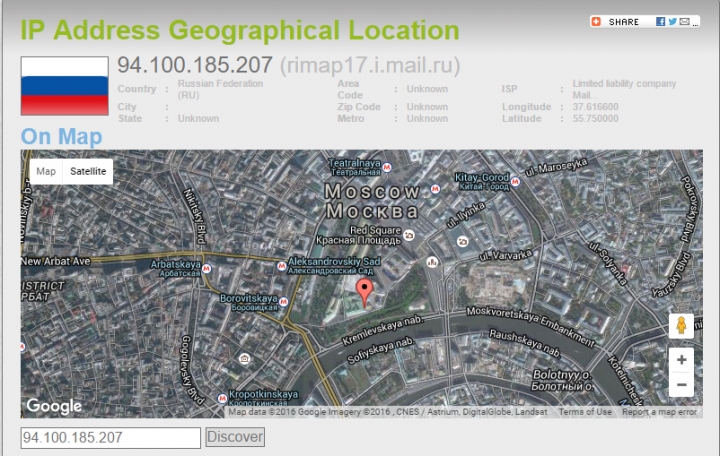720x456 pixels.
Task: Click the Discover button
Action: click(x=235, y=437)
